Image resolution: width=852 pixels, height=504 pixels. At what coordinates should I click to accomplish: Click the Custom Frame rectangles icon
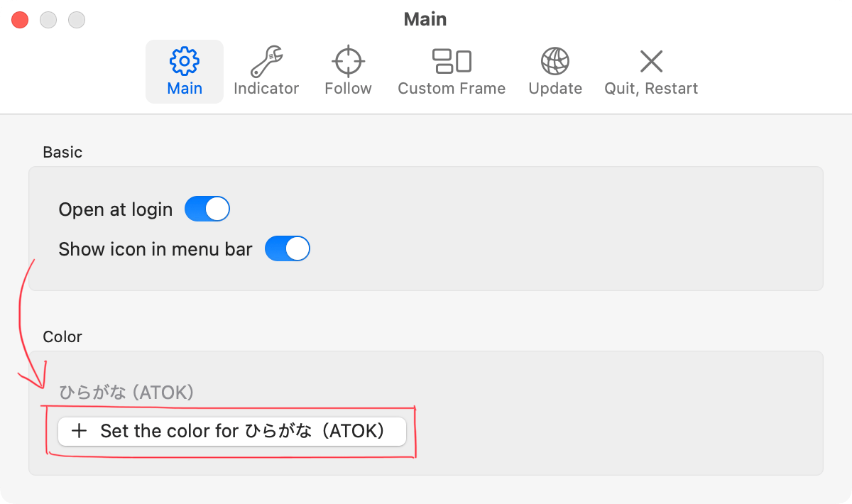click(x=452, y=62)
